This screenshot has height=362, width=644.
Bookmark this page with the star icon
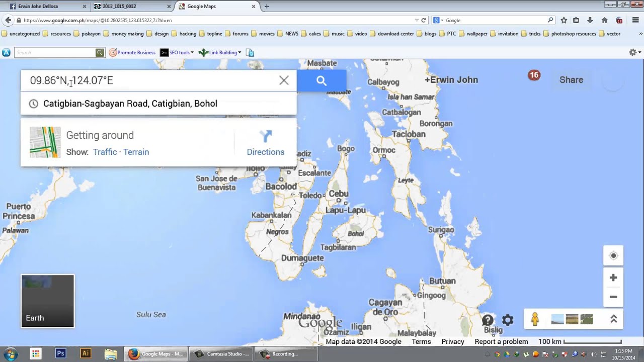tap(564, 21)
